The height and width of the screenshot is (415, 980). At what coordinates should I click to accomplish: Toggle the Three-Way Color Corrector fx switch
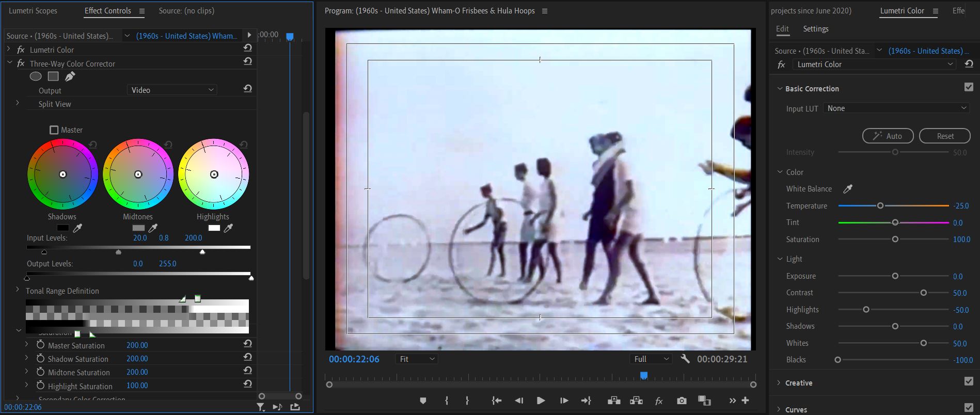pos(21,63)
